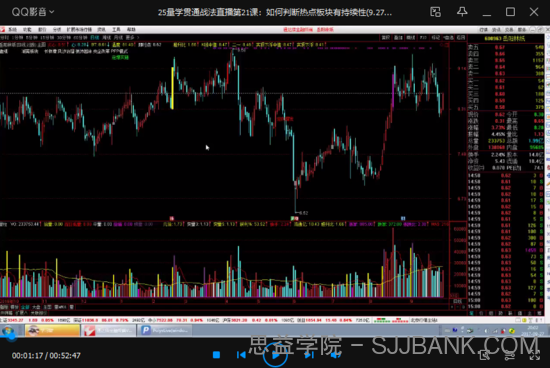Select the highlighted 全部 indicator tab

coord(25,307)
